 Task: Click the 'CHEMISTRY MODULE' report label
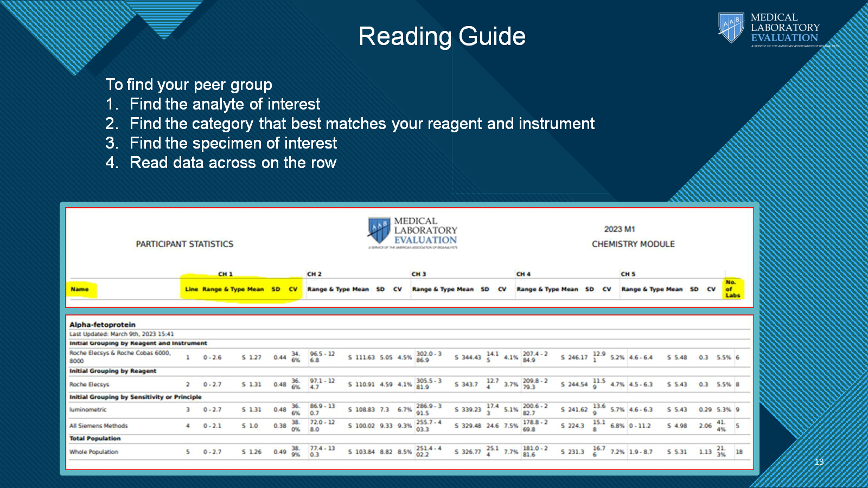[633, 244]
